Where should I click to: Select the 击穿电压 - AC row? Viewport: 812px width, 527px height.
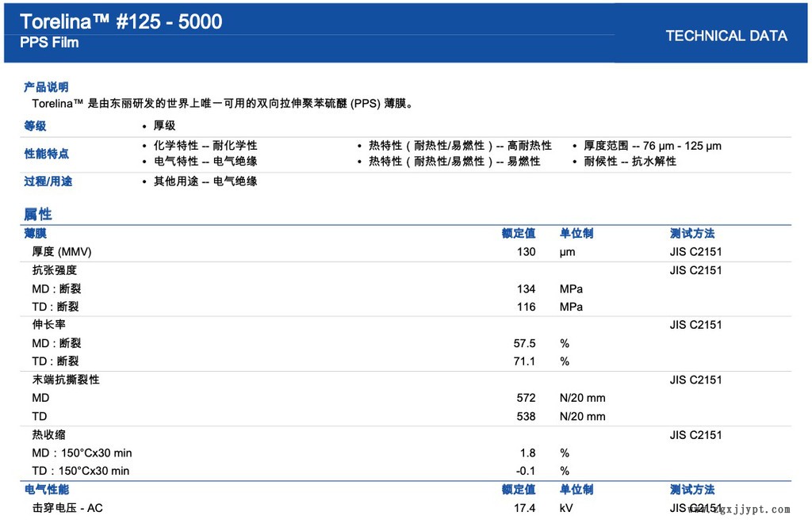pyautogui.click(x=67, y=508)
